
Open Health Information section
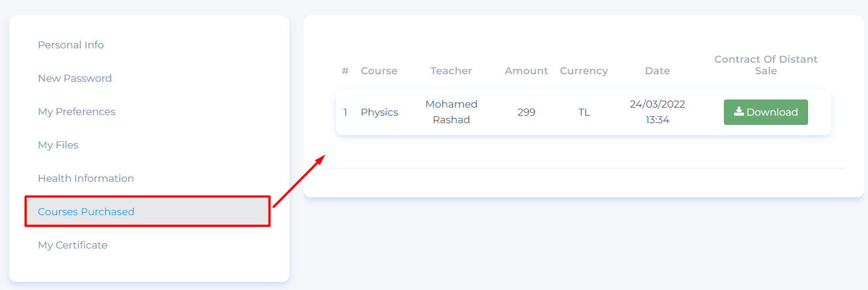click(86, 178)
